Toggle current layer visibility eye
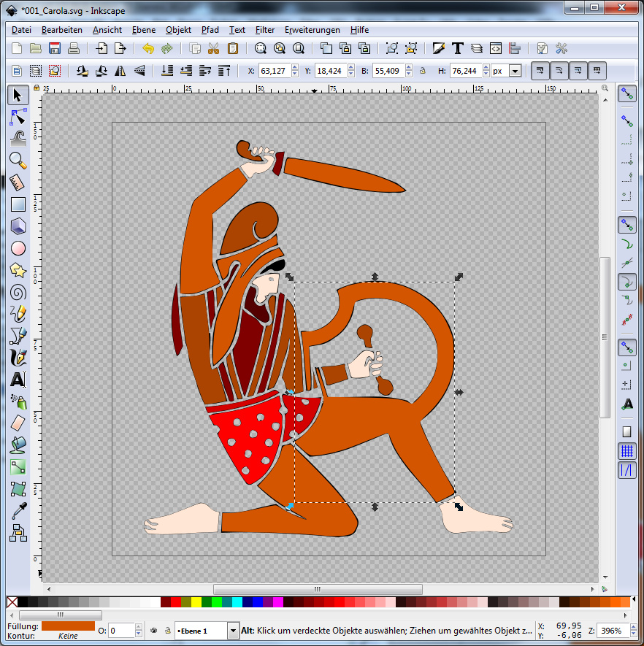Image resolution: width=644 pixels, height=646 pixels. pyautogui.click(x=154, y=631)
